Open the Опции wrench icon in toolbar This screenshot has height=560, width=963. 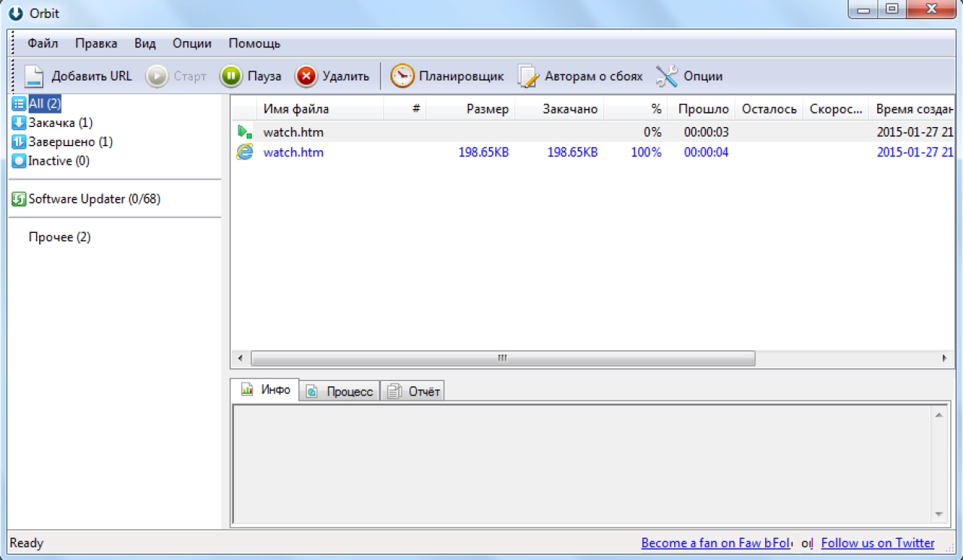(x=667, y=76)
